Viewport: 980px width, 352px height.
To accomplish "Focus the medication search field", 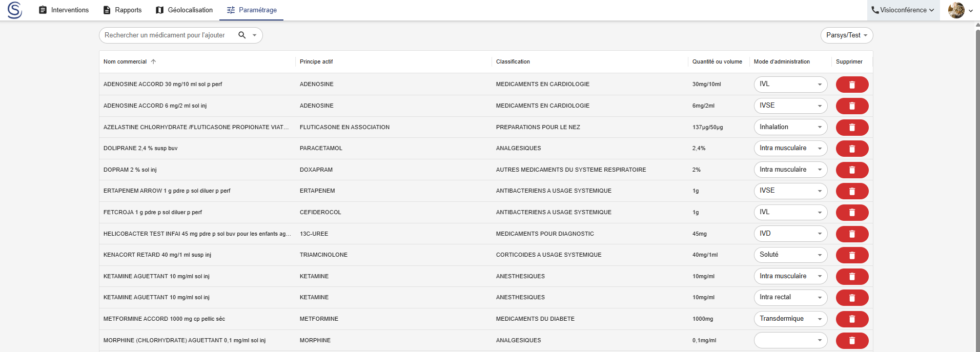I will tap(165, 35).
